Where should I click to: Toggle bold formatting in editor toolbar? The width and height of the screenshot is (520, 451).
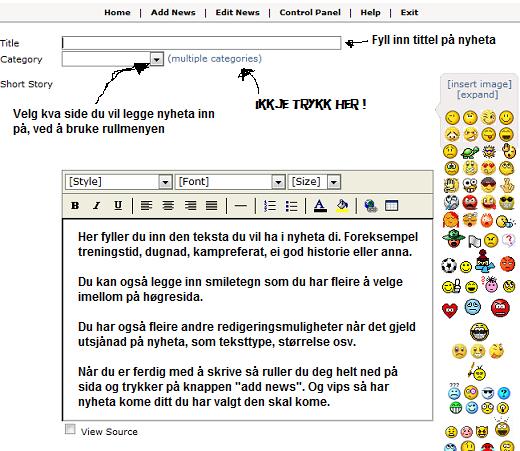pyautogui.click(x=75, y=206)
